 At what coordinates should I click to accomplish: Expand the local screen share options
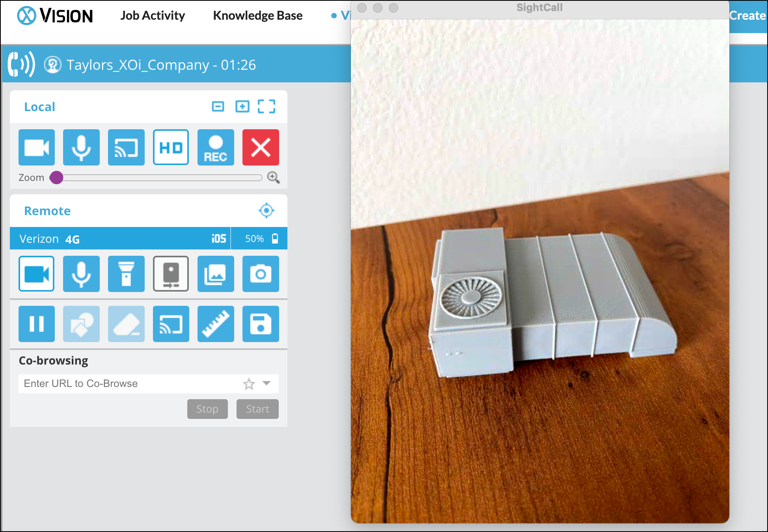(126, 147)
